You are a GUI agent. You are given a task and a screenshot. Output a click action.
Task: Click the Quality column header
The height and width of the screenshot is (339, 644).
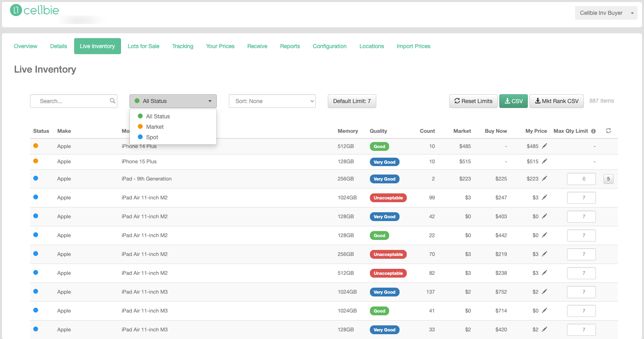point(378,131)
